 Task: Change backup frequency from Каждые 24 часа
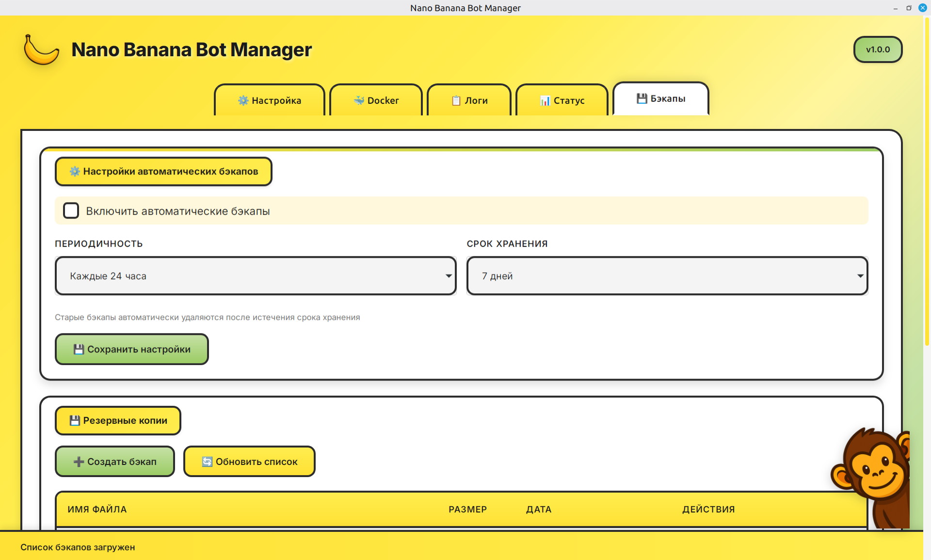256,276
